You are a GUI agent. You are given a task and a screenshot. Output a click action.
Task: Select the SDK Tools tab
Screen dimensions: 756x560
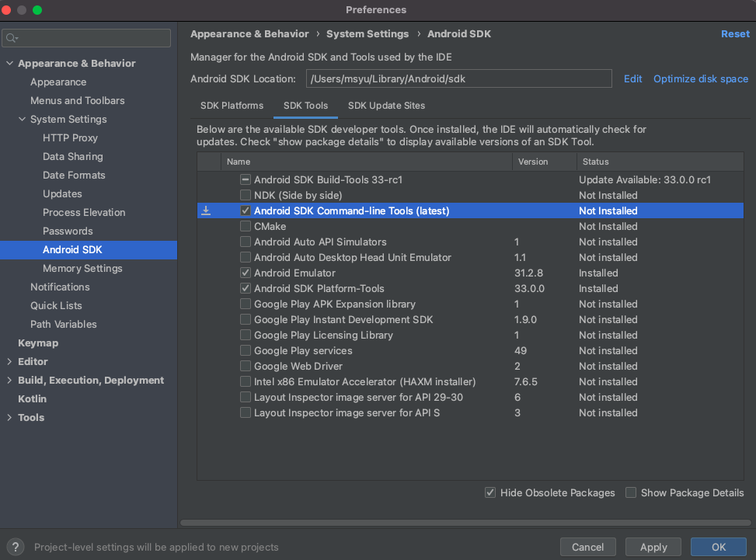click(x=305, y=106)
